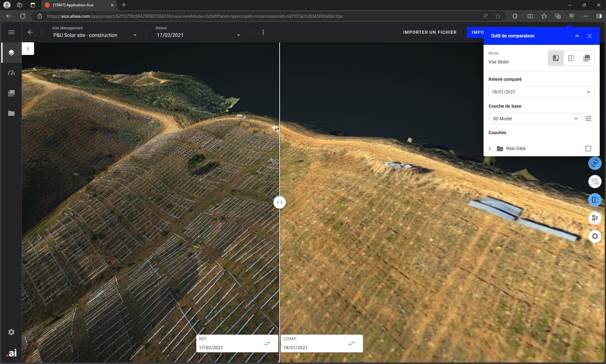
Task: Click the IMPORTER UN FICHIER button
Action: [430, 32]
